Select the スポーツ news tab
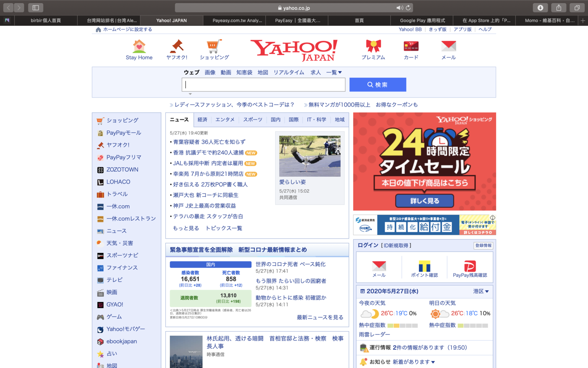This screenshot has height=368, width=588. pyautogui.click(x=253, y=120)
